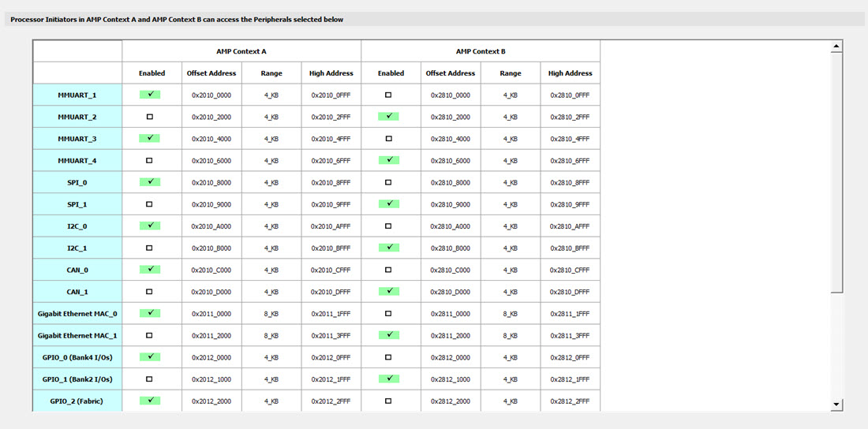This screenshot has height=429, width=868.
Task: Uncheck MMUART_1 Enabled in AMP Context A
Action: pyautogui.click(x=150, y=95)
